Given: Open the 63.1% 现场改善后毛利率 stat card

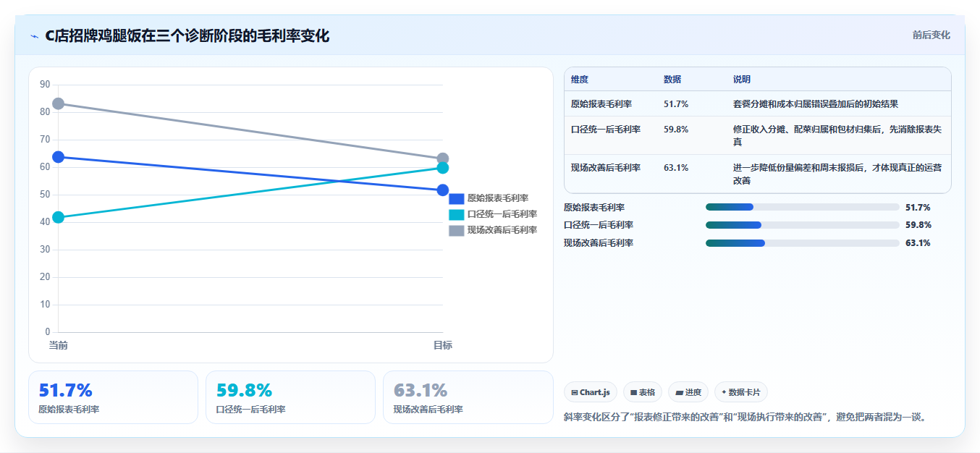Looking at the screenshot, I should click(468, 397).
